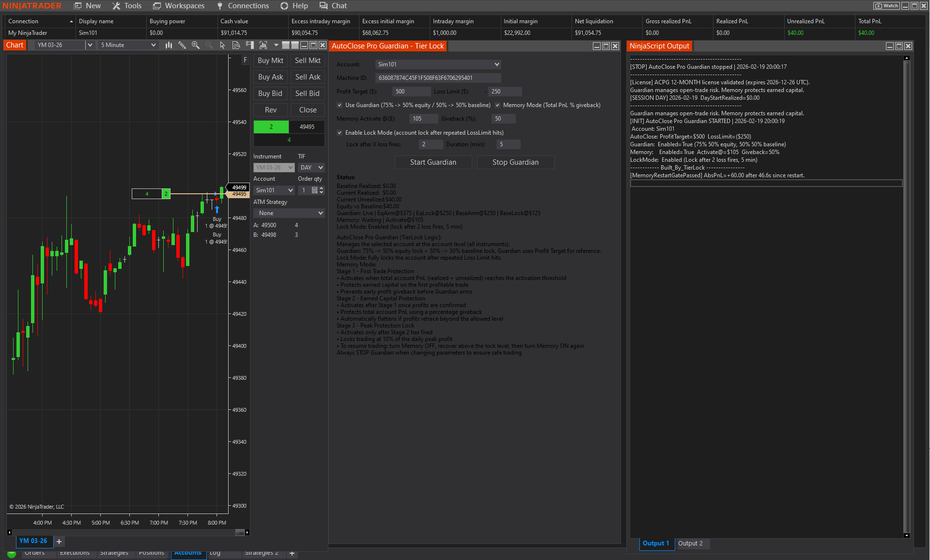The width and height of the screenshot is (930, 560).
Task: Open the ATM Strategy dropdown showing None
Action: coord(289,213)
